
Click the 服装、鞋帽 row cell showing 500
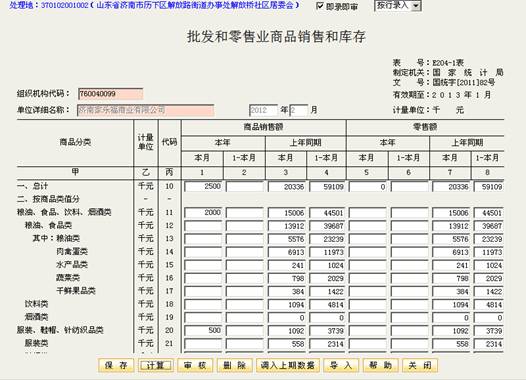(x=203, y=330)
